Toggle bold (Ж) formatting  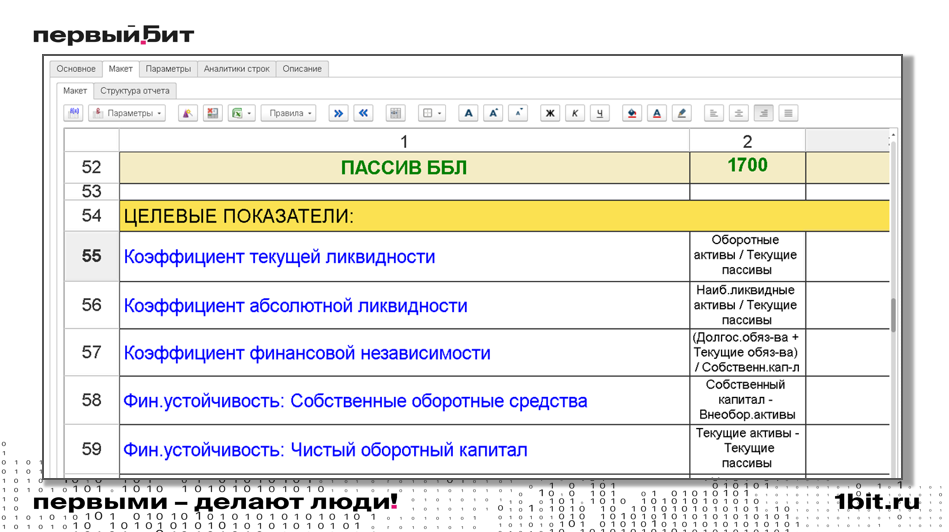point(550,113)
